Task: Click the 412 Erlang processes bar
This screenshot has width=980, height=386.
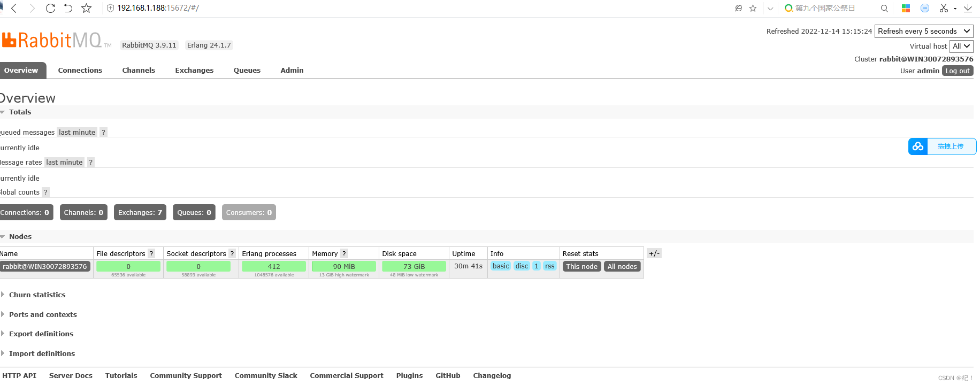Action: 274,266
